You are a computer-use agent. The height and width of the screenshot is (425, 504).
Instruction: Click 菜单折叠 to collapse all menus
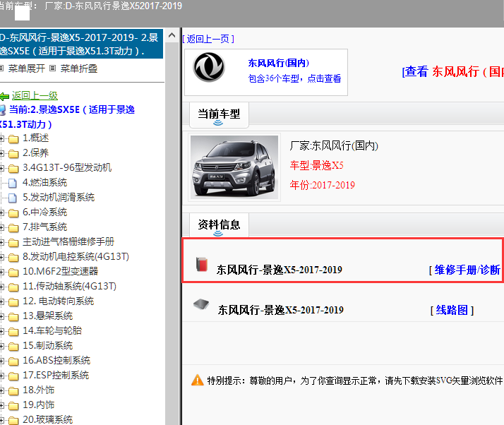tap(79, 68)
